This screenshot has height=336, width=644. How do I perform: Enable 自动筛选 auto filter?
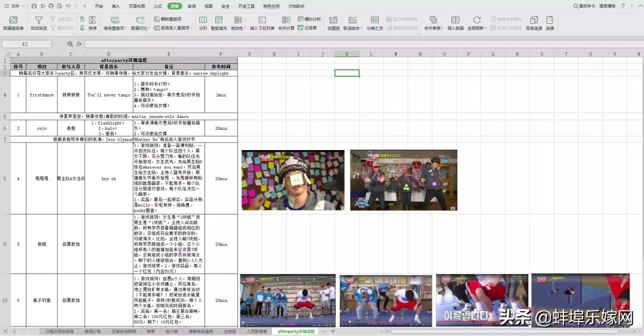click(x=39, y=23)
